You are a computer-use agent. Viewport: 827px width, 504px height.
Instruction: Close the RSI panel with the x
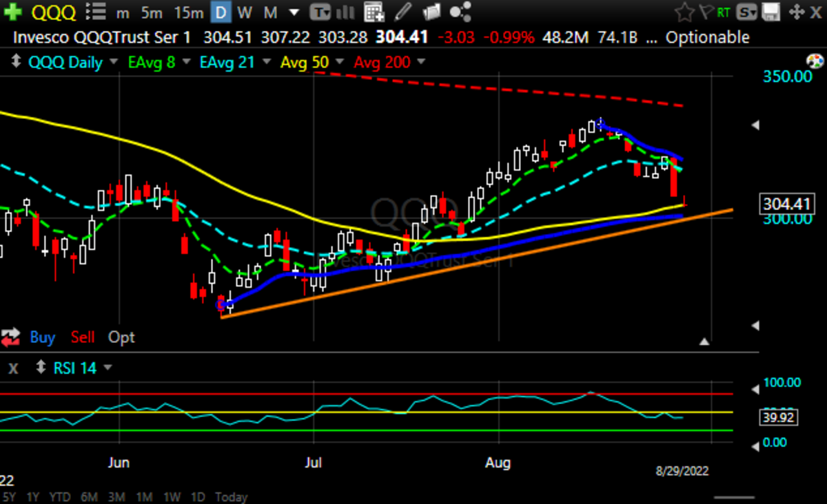pos(14,368)
